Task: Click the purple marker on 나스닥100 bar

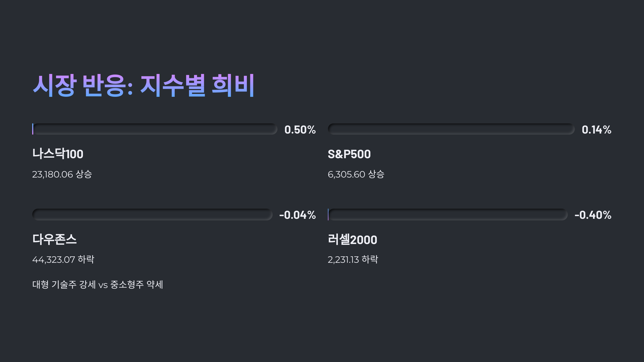Action: (x=33, y=129)
